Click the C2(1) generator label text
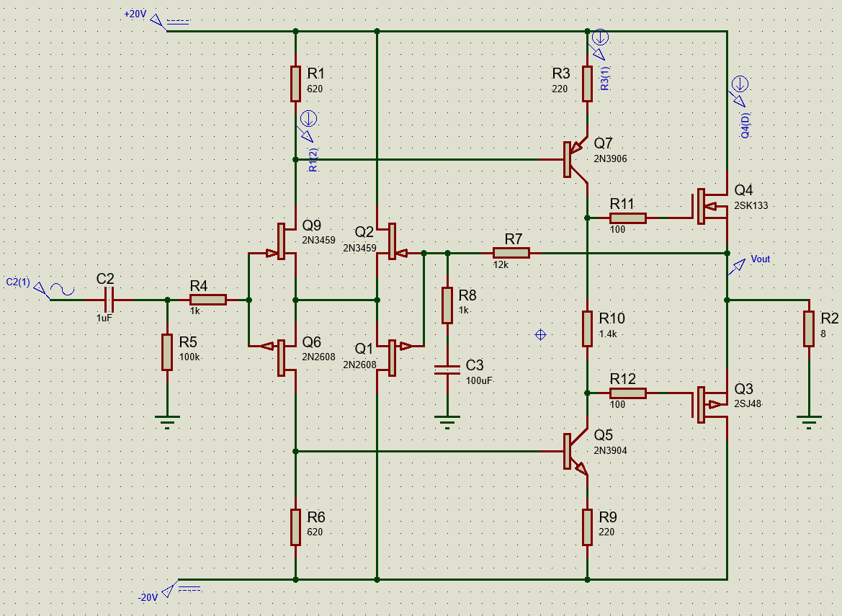 pos(18,282)
